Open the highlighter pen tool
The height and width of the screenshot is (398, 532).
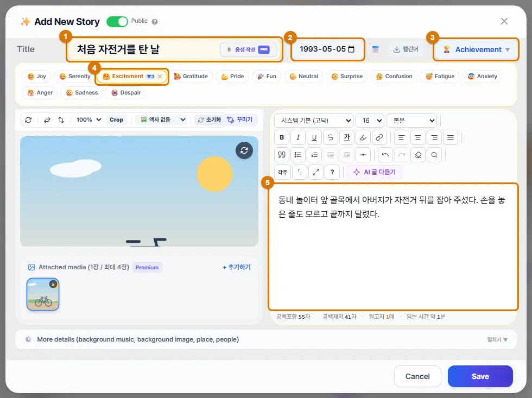coord(363,137)
